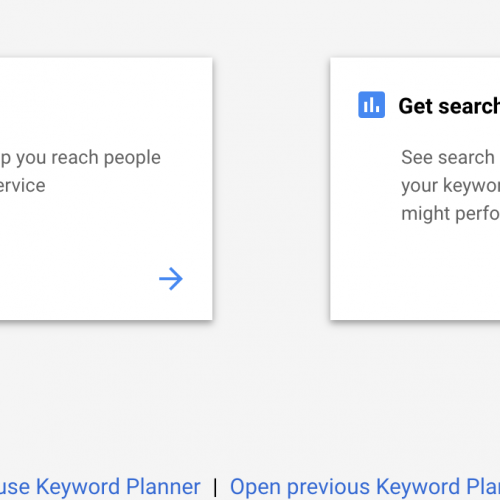The height and width of the screenshot is (500, 500).
Task: Click the word 'Planner' in the bottom link
Action: click(163, 487)
